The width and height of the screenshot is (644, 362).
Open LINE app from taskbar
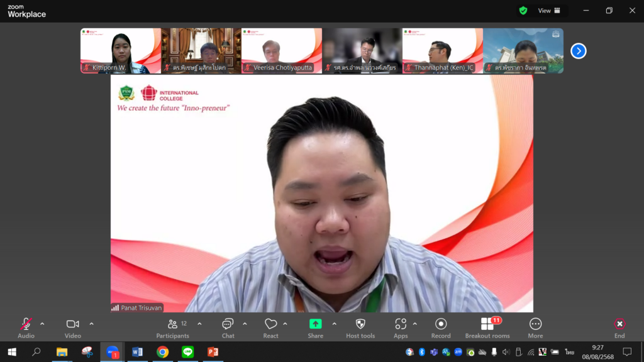pyautogui.click(x=187, y=352)
